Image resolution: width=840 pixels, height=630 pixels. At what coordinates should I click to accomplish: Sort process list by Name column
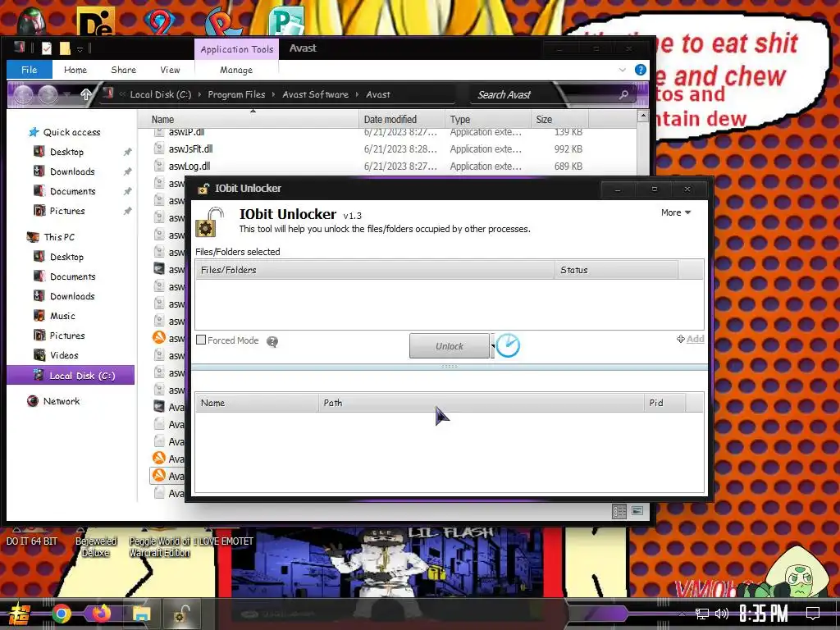point(257,403)
